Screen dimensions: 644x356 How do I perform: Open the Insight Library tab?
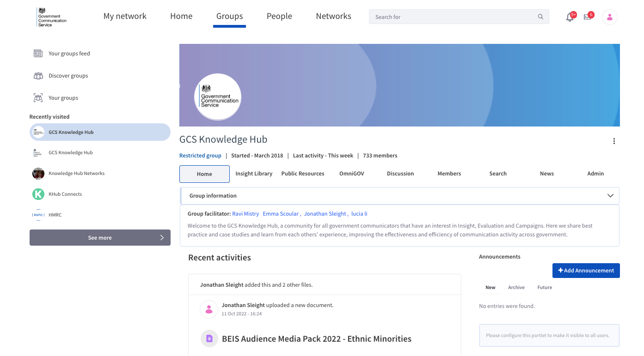[254, 174]
